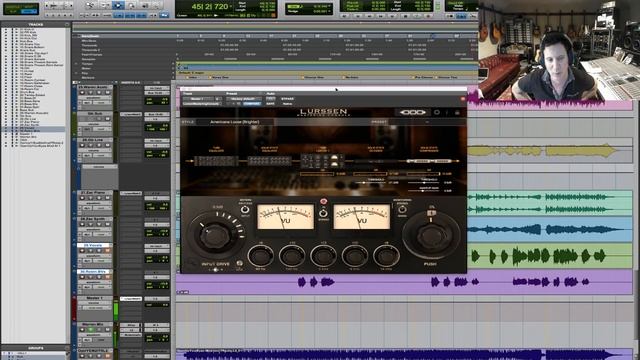Flip the Monitoring toggle switch
Viewport: 640px width, 360px height.
tap(402, 209)
